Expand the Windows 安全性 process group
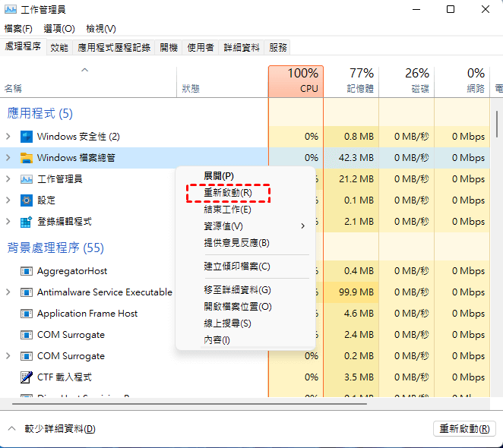 pyautogui.click(x=8, y=137)
